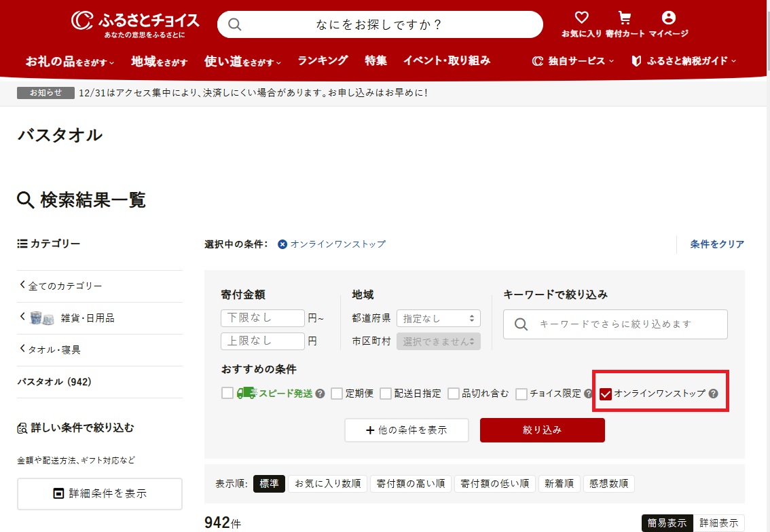Open the help icon next to チョイス限定
Viewport: 770px width, 532px height.
(x=589, y=393)
